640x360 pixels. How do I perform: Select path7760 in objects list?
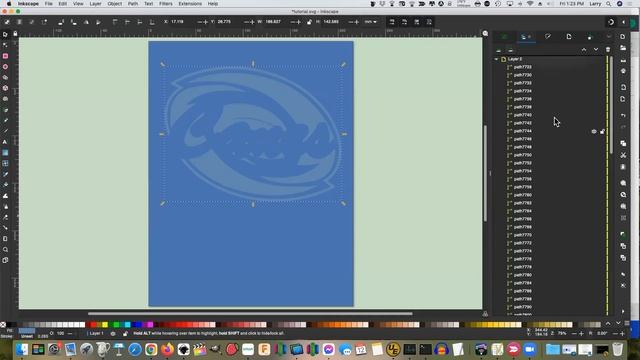[x=522, y=195]
